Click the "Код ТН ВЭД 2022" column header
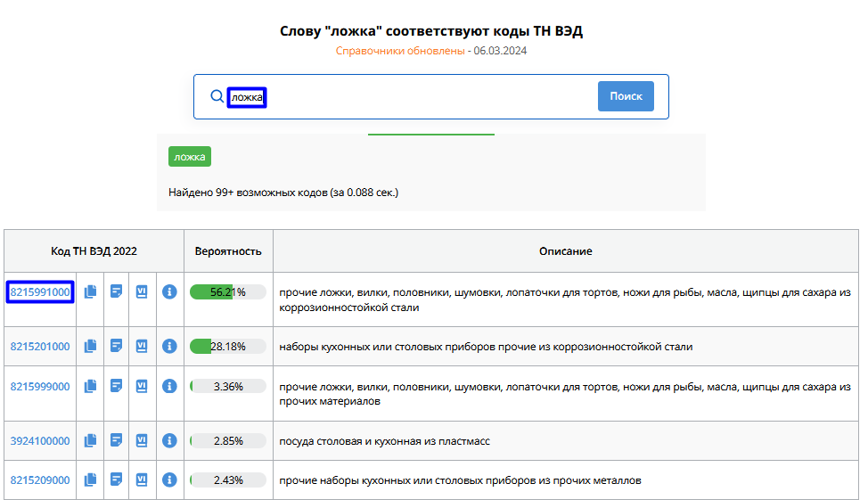The height and width of the screenshot is (500, 868). pos(94,251)
